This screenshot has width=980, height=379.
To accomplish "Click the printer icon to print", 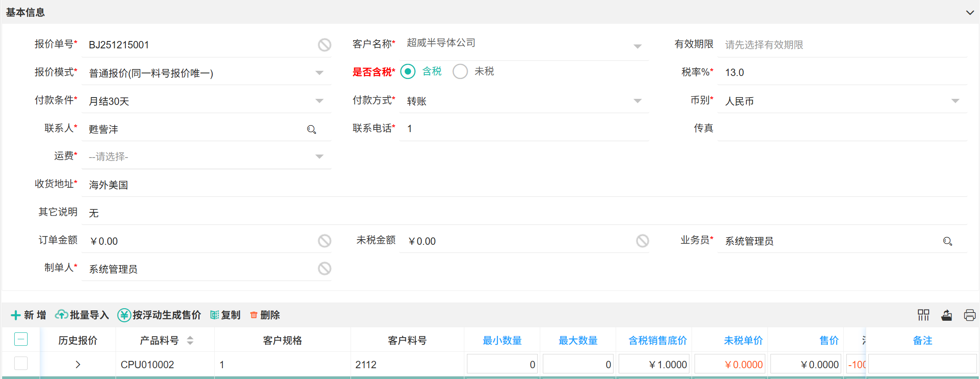I will (x=970, y=315).
